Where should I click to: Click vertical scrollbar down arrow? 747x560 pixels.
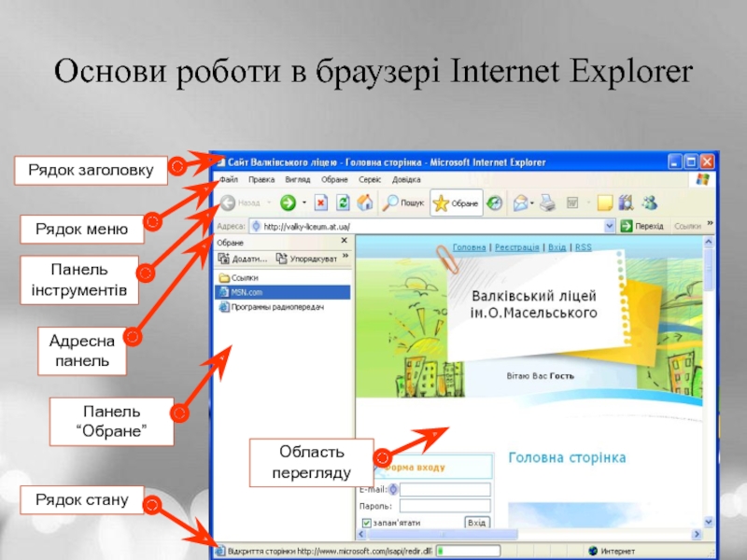(709, 522)
